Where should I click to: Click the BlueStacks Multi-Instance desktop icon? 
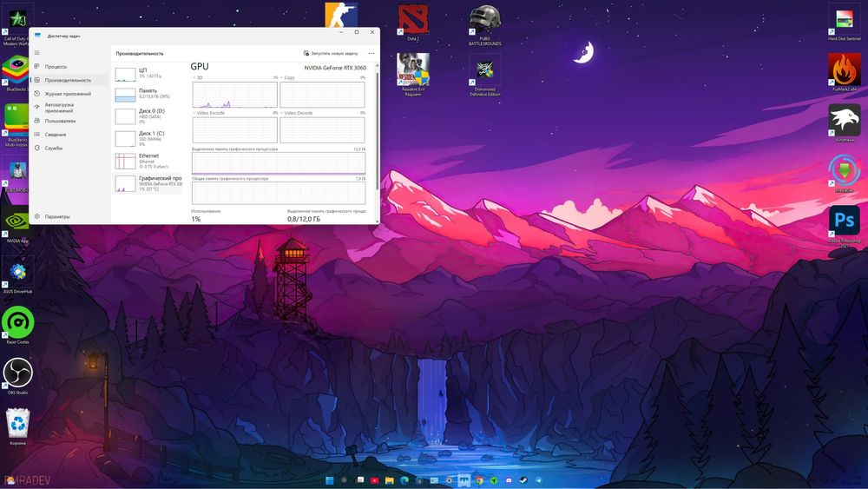click(16, 124)
